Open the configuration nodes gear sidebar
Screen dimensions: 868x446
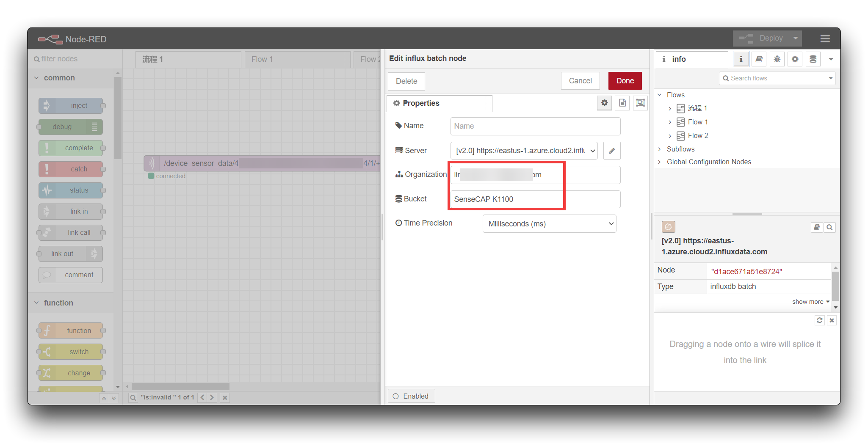tap(795, 59)
